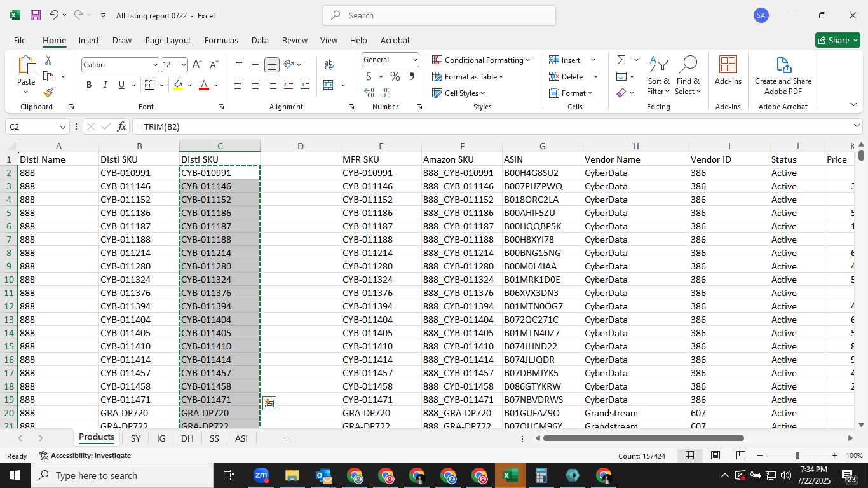Open the General number format dropdown
Viewport: 868px width, 488px height.
point(415,60)
